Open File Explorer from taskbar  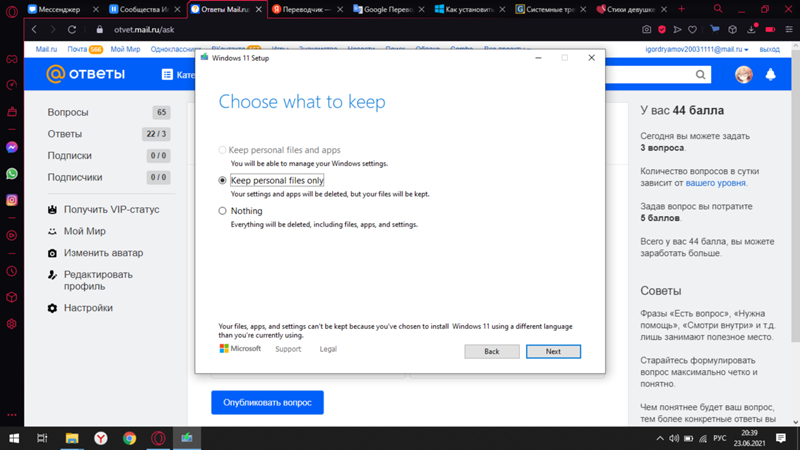72,438
